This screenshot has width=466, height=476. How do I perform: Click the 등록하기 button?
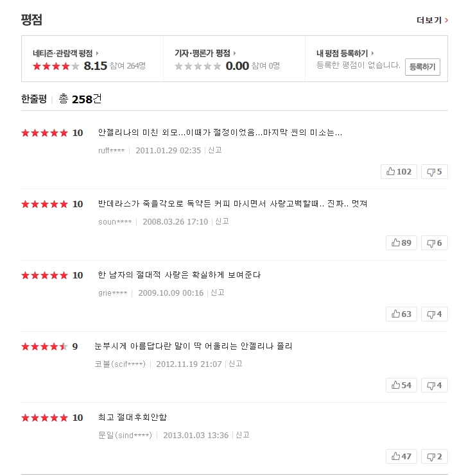point(422,67)
